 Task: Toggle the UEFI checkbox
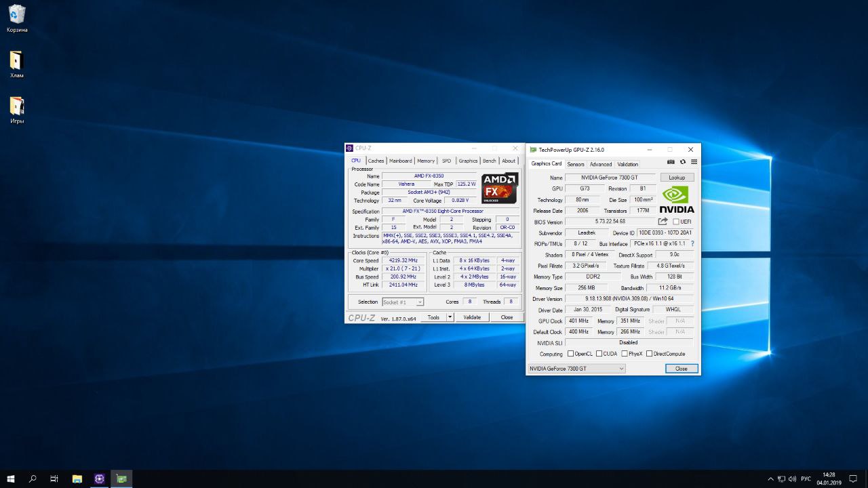point(676,222)
